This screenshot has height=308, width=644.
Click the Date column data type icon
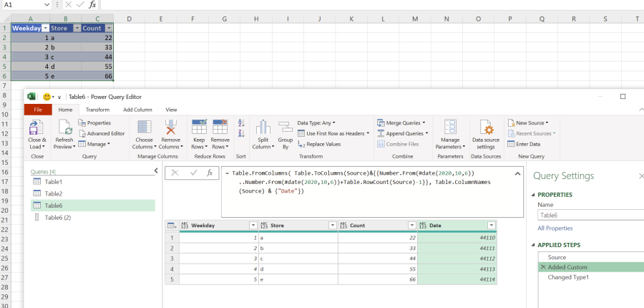pyautogui.click(x=423, y=226)
